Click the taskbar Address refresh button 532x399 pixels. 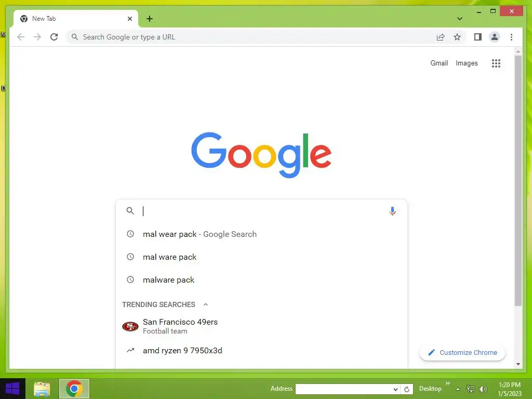(407, 389)
